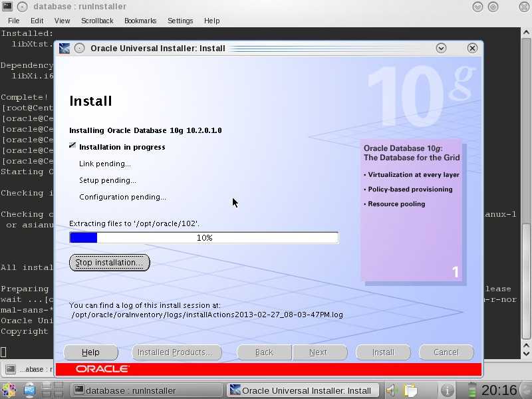Minimize the Oracle Universal Installer window

(441, 48)
